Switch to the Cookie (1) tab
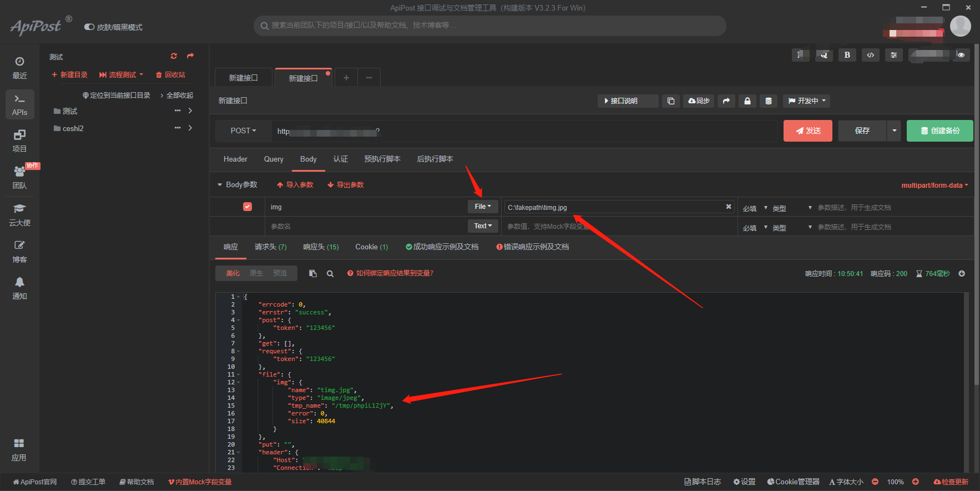 pos(372,247)
